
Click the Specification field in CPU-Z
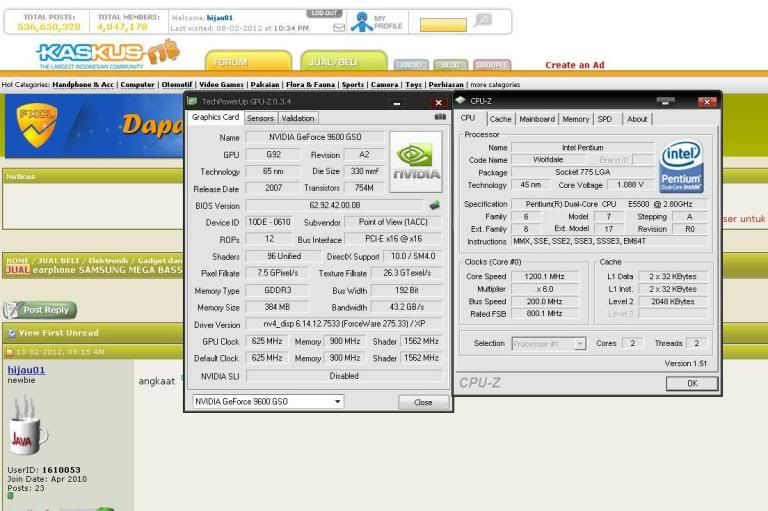pyautogui.click(x=609, y=204)
